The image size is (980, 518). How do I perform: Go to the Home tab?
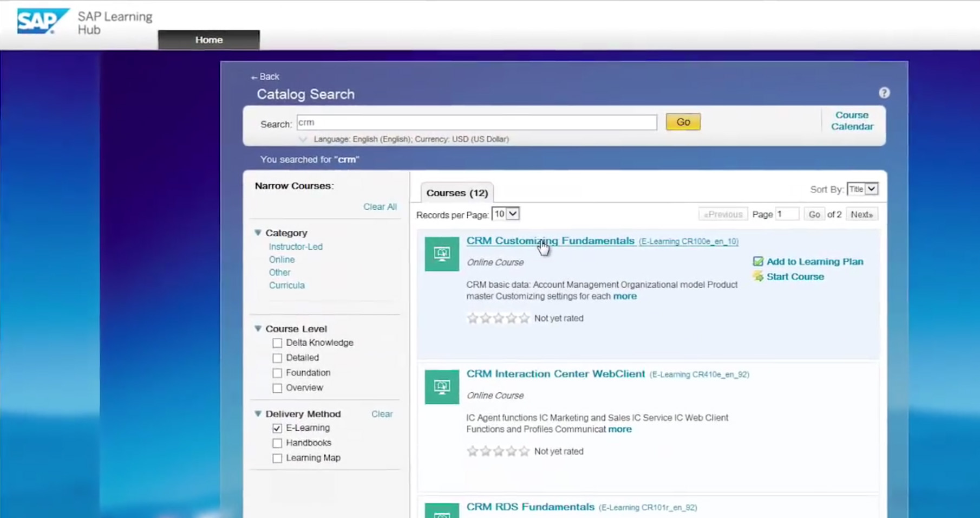[x=209, y=40]
